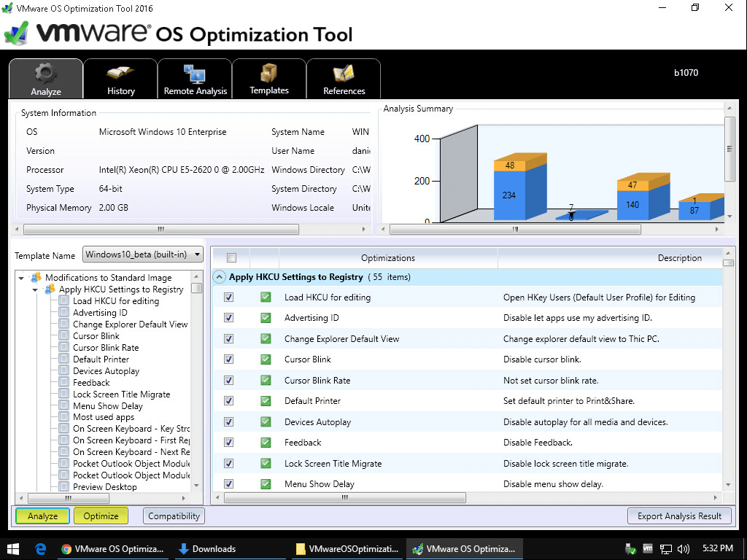
Task: Open the References tab
Action: tap(344, 79)
